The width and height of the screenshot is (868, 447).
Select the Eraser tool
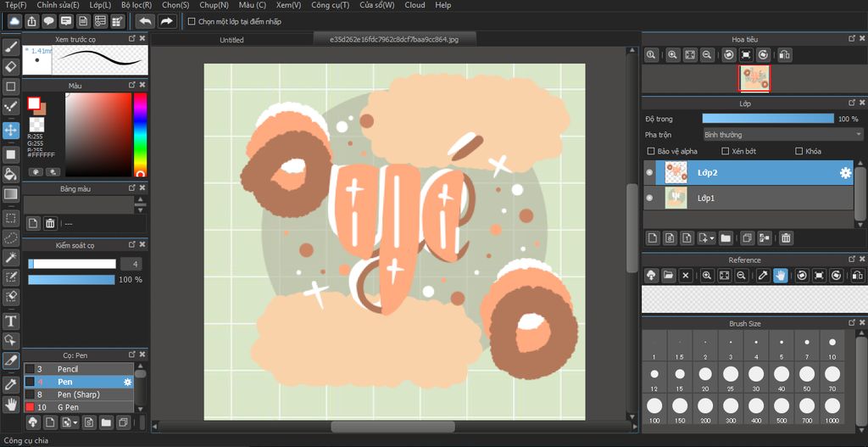coord(11,67)
